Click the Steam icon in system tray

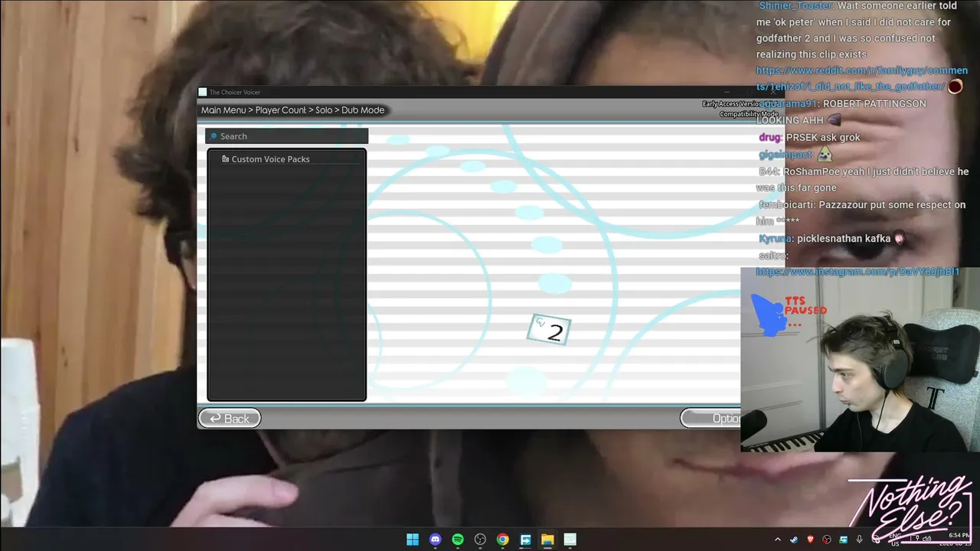(794, 540)
